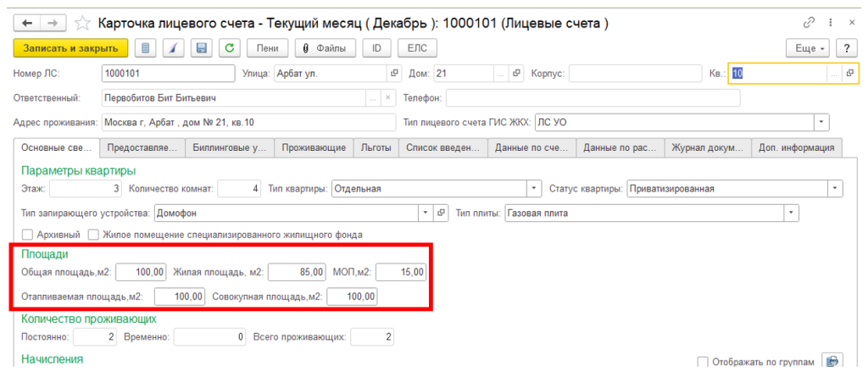Click the print icon near Начисления
Image resolution: width=868 pixels, height=377 pixels.
coord(833,361)
